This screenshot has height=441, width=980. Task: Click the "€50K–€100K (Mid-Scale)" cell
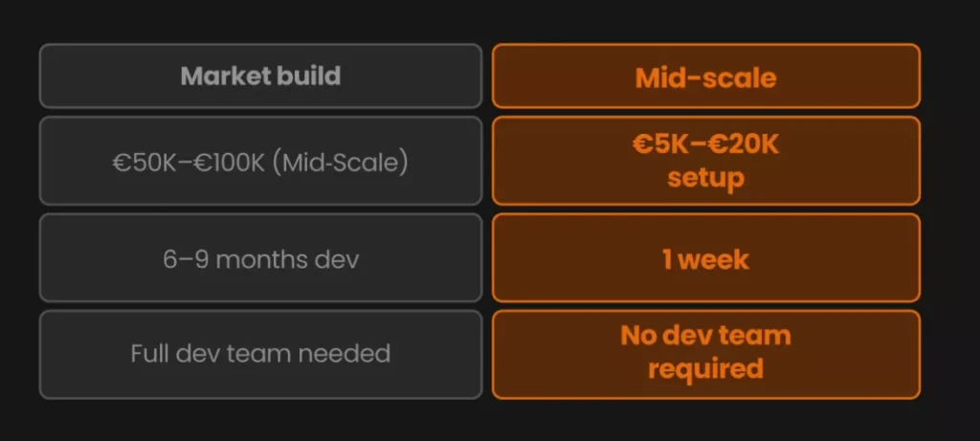pyautogui.click(x=260, y=161)
